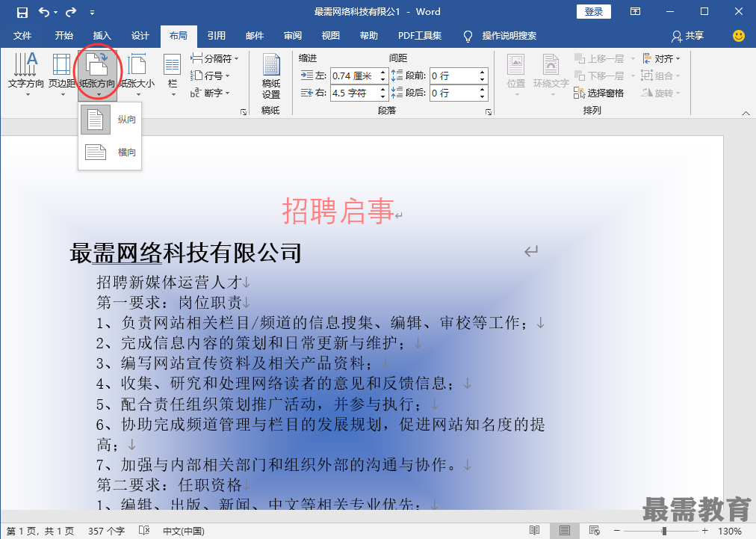The height and width of the screenshot is (539, 756).
Task: Open the page setup dialog launcher
Action: (244, 112)
